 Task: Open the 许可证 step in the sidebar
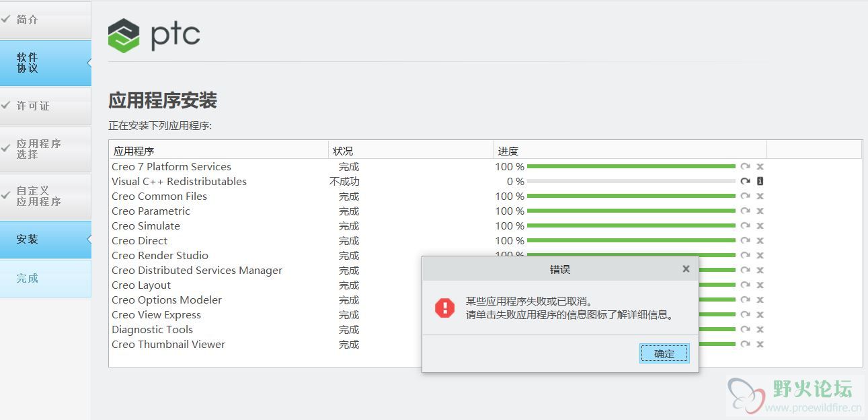click(45, 106)
